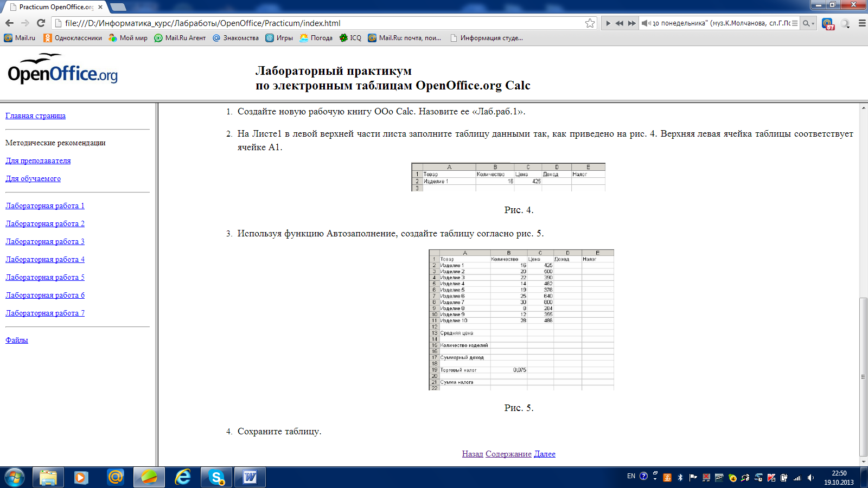The height and width of the screenshot is (488, 868).
Task: Open Лабораторная работа 3 link
Action: (45, 241)
